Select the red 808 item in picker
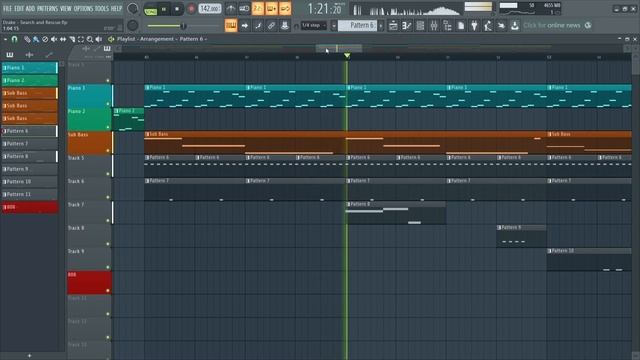This screenshot has width=640, height=360. click(30, 207)
